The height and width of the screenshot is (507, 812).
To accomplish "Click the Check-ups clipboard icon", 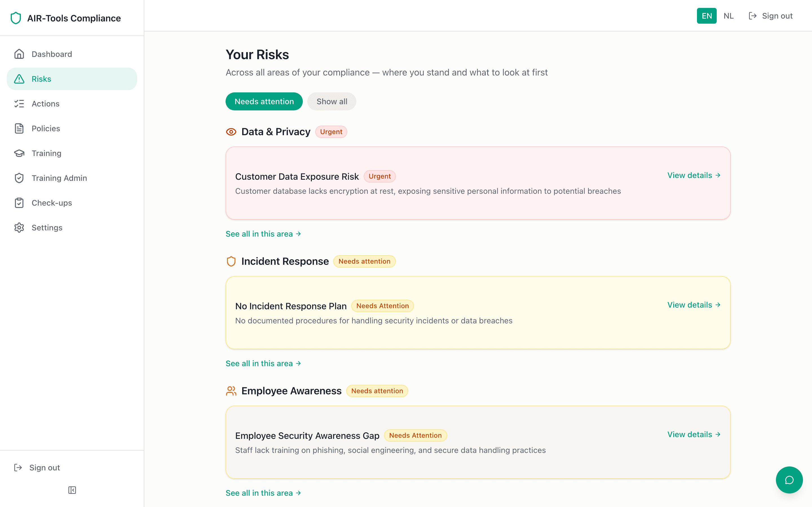I will 19,203.
